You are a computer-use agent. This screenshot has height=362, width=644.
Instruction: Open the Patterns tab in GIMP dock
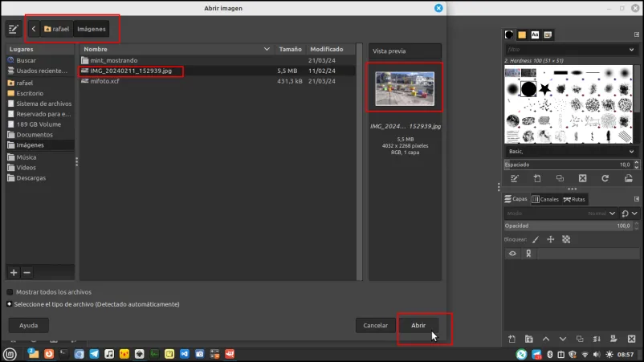click(522, 35)
